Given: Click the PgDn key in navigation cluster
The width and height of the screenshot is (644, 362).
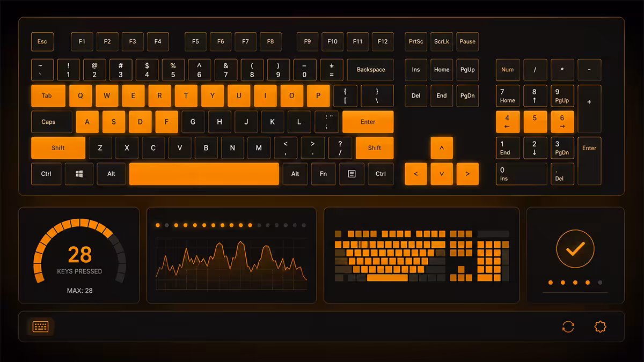Looking at the screenshot, I should [x=467, y=95].
